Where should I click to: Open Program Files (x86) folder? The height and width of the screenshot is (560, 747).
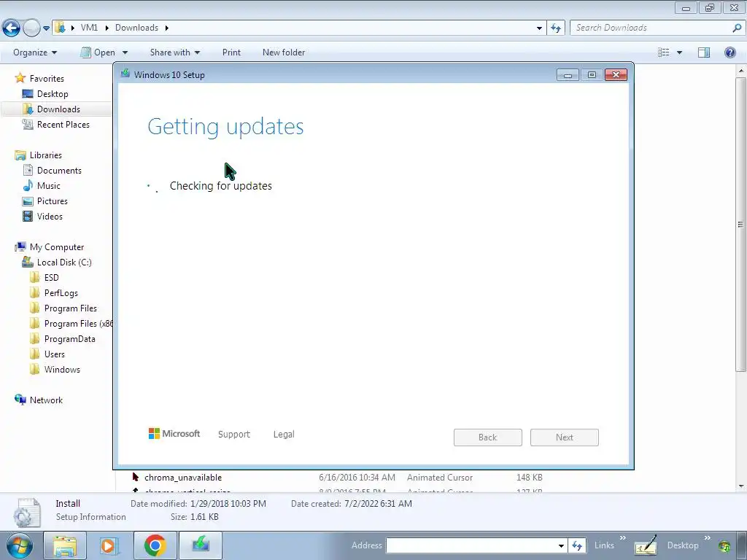tap(79, 323)
